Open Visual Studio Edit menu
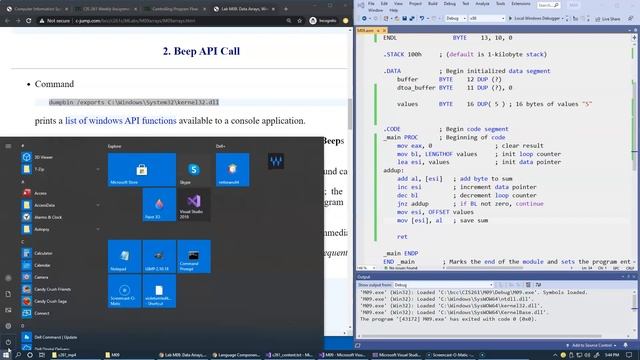 (x=384, y=4)
